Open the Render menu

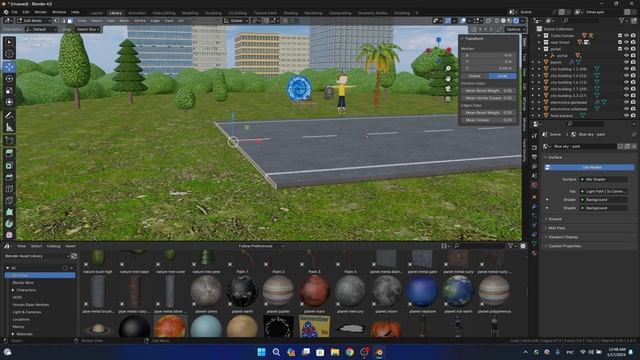tap(40, 12)
